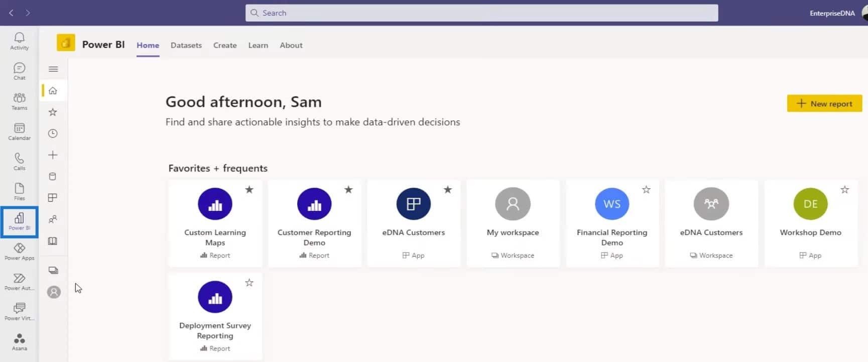
Task: Open Workshop Demo app card
Action: [x=811, y=223]
